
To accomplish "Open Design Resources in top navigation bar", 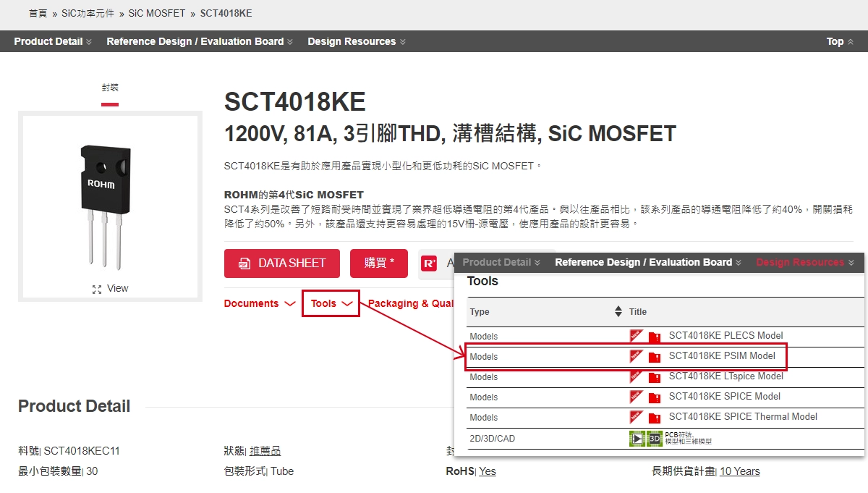I will click(x=352, y=41).
